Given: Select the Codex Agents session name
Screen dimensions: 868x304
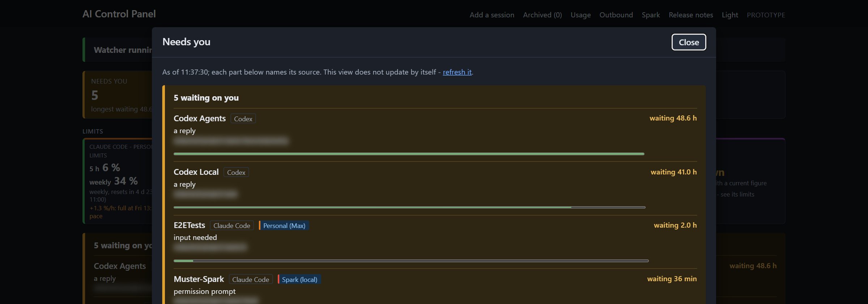Looking at the screenshot, I should click(x=200, y=118).
